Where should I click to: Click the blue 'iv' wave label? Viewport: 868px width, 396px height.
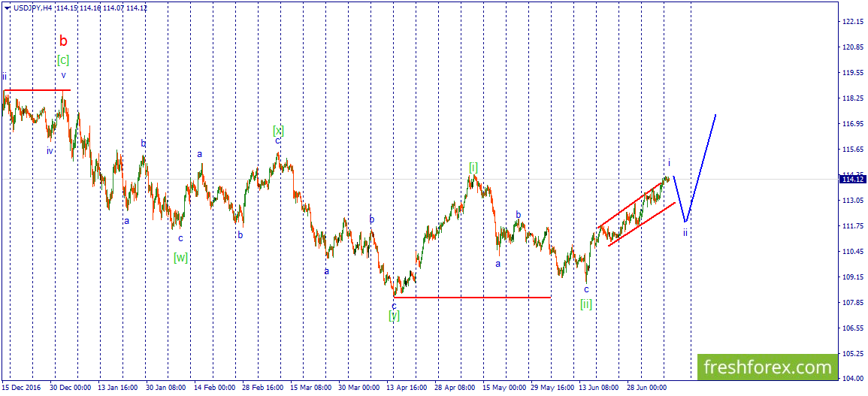point(50,150)
